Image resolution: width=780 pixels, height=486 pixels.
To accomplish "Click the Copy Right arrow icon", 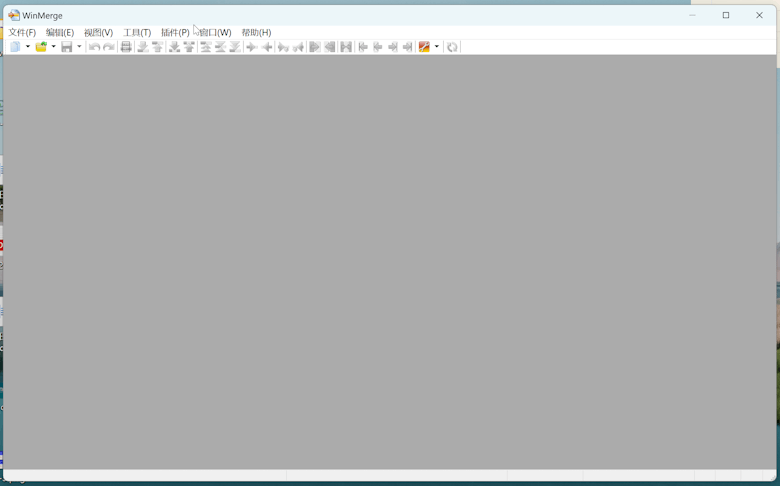I will 252,47.
